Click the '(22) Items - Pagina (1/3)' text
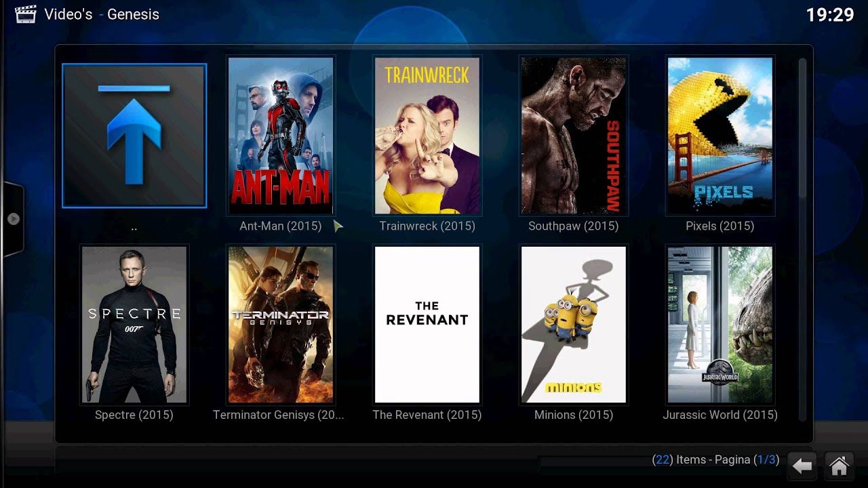 (x=715, y=460)
